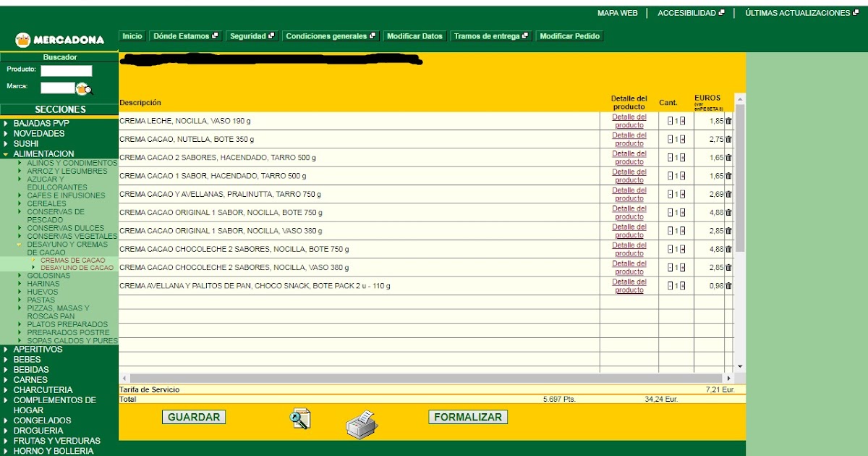
Task: Trash Chocoleche 2 Sabores Vaso 380 g row
Action: [728, 267]
